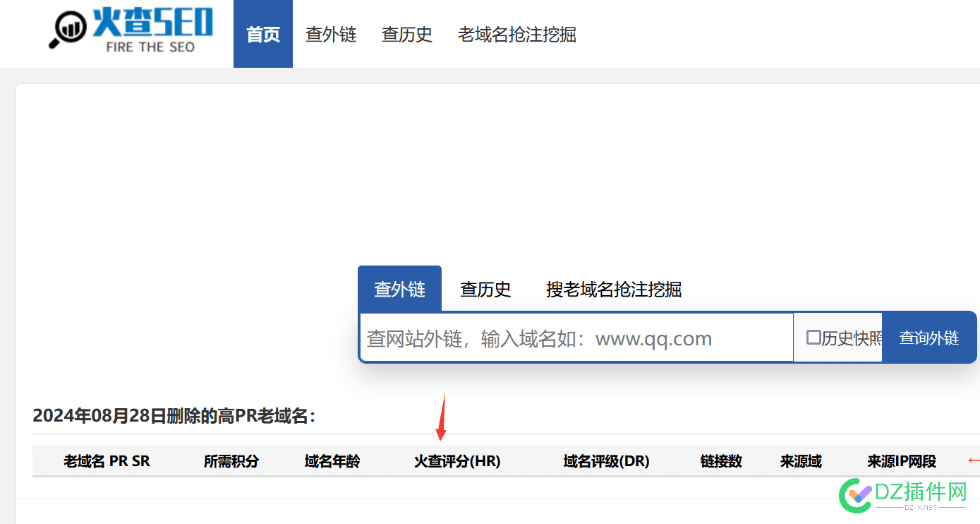
Task: Click the 来源域 column header
Action: pos(801,461)
